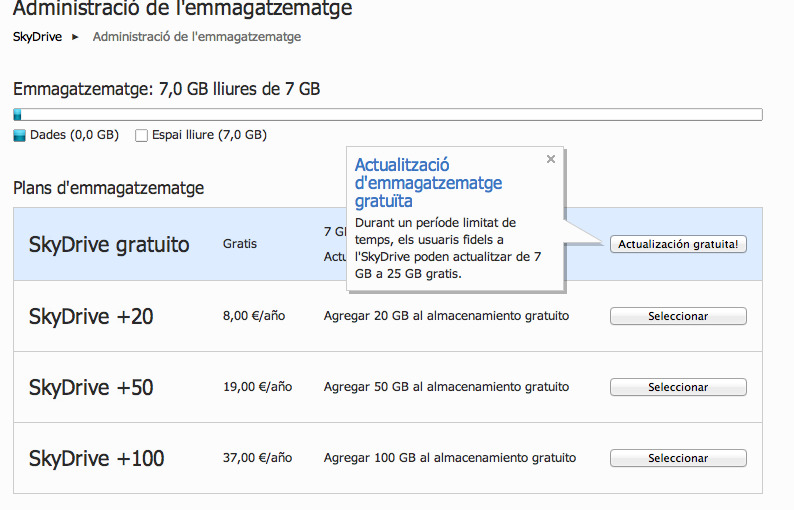
Task: Select the SkyDrive +100 plan button
Action: pos(678,458)
